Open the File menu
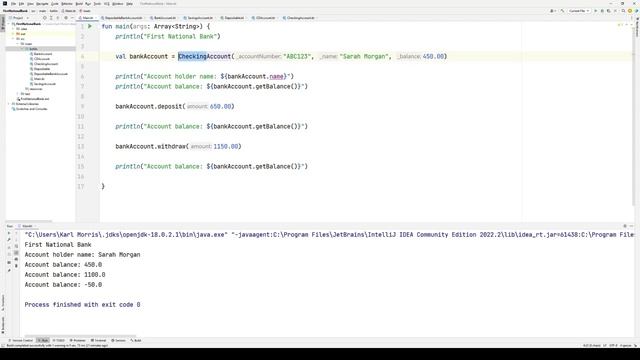Image resolution: width=640 pixels, height=360 pixels. [13, 4]
